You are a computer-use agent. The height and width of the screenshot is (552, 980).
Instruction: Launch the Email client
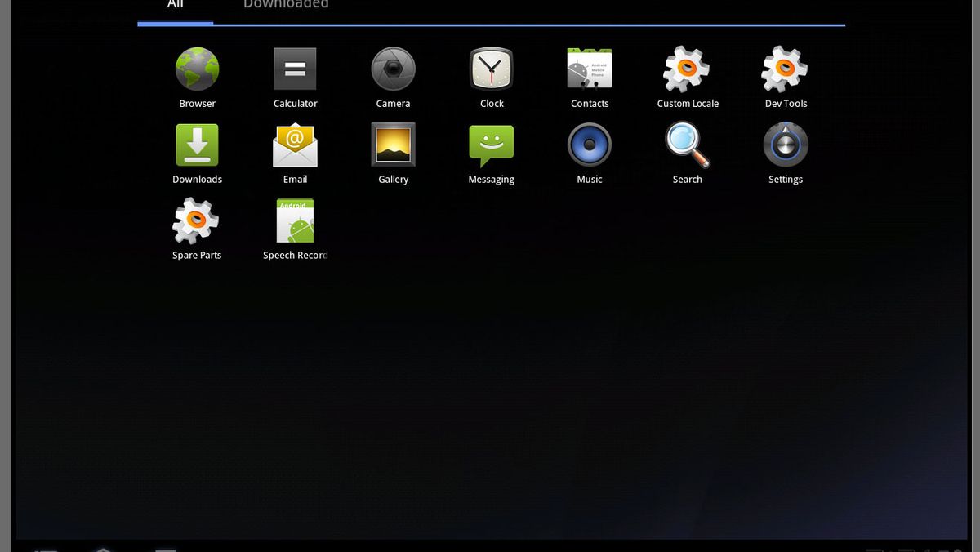pos(295,145)
